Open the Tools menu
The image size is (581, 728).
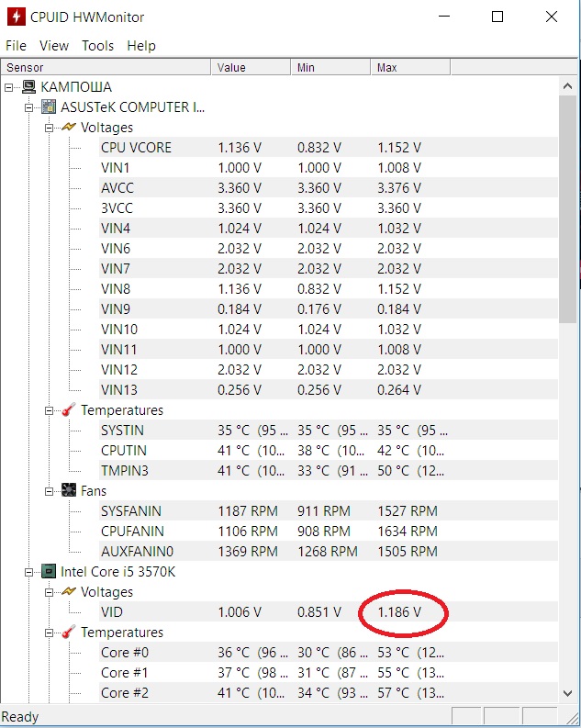click(97, 46)
